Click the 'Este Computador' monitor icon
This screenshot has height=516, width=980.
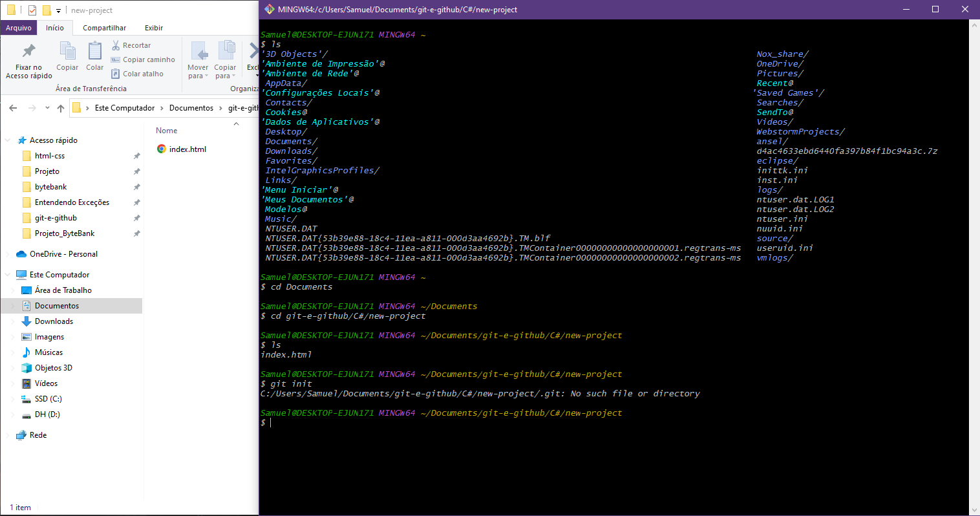point(21,275)
